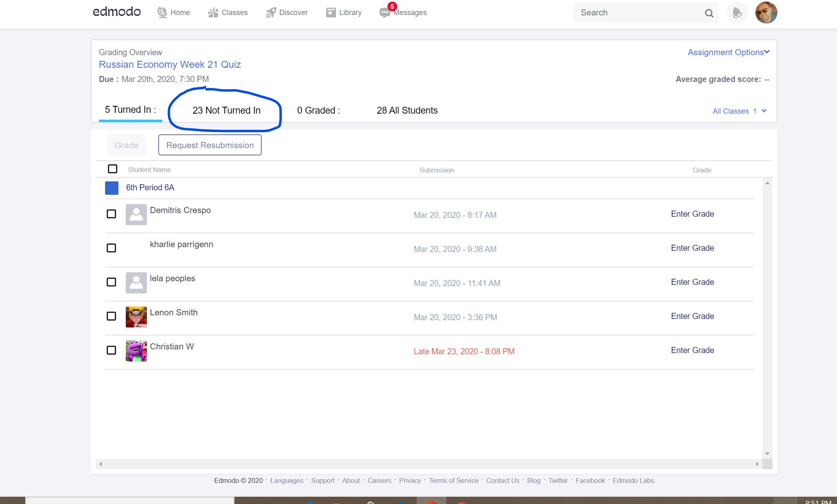Viewport: 837px width, 504px height.
Task: Open the user profile avatar
Action: [766, 13]
